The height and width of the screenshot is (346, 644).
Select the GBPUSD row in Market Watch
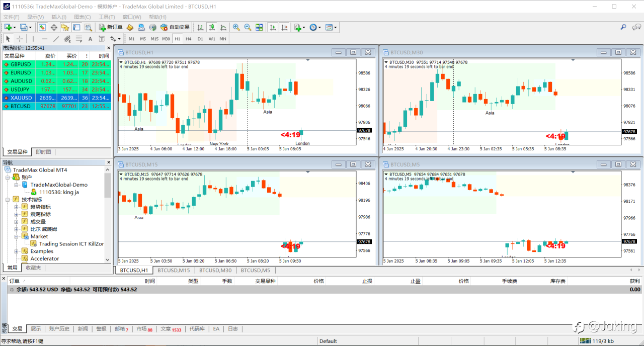pyautogui.click(x=57, y=64)
